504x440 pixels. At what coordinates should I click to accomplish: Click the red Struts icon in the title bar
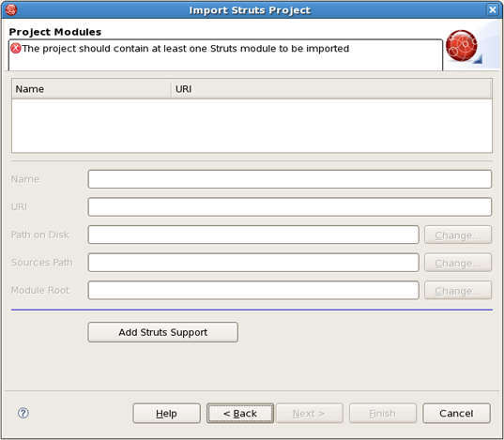pyautogui.click(x=11, y=9)
